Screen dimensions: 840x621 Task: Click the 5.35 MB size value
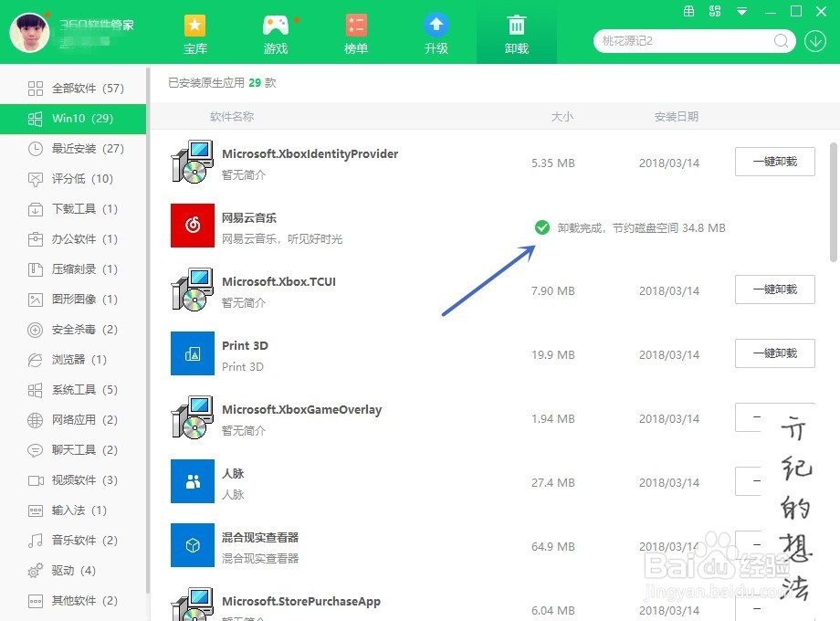point(553,163)
